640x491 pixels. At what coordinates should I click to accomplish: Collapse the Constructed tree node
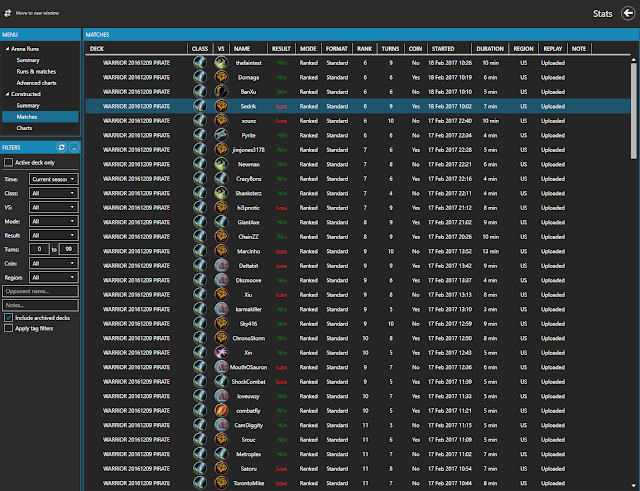coord(7,94)
